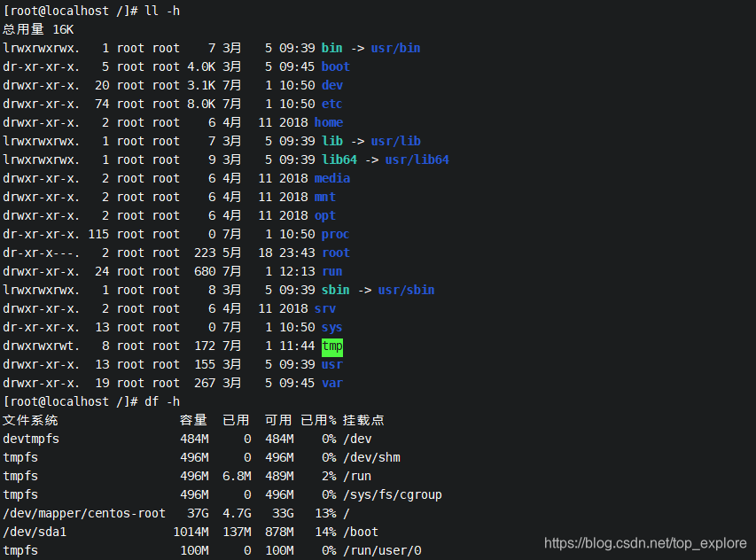Click the '11:44' timestamp of tmp
This screenshot has width=756, height=560.
(297, 346)
